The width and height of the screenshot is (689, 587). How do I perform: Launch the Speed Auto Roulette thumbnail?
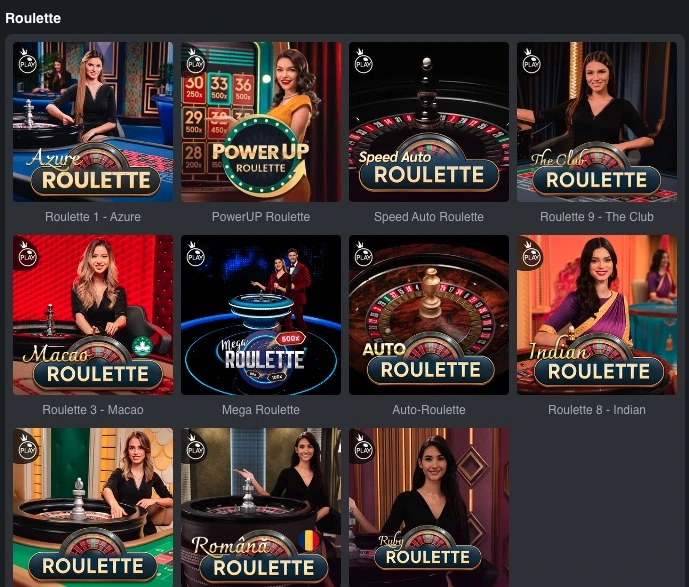click(429, 122)
